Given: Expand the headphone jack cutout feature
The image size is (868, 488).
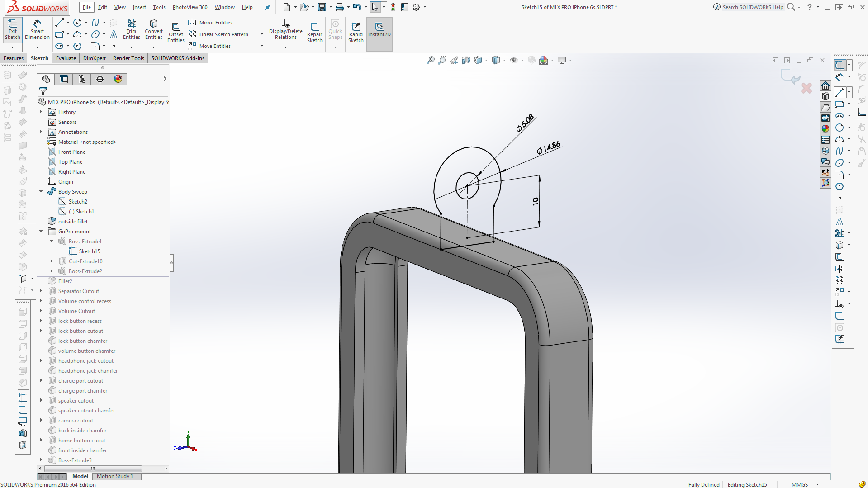Looking at the screenshot, I should 41,360.
